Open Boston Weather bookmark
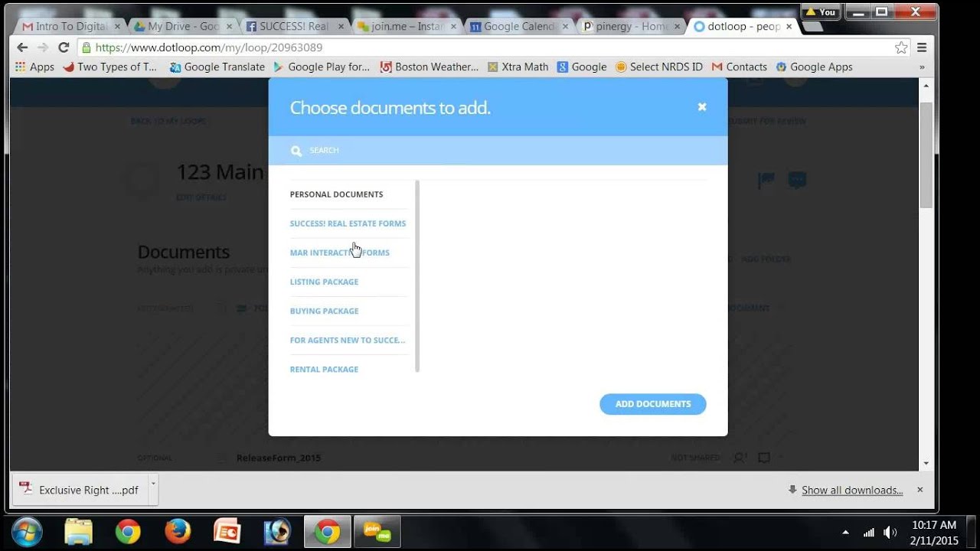This screenshot has width=980, height=551. tap(430, 67)
